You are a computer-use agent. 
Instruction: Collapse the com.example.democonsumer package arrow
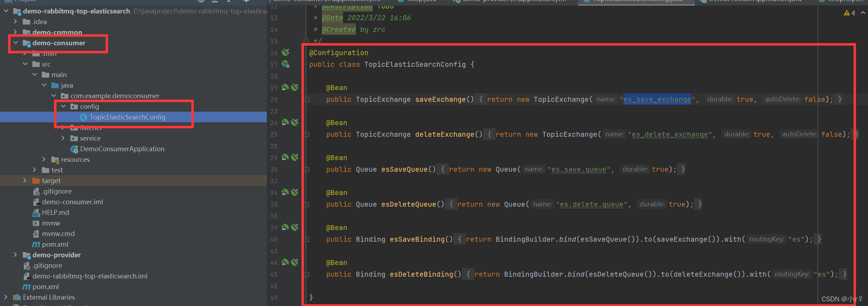click(54, 96)
